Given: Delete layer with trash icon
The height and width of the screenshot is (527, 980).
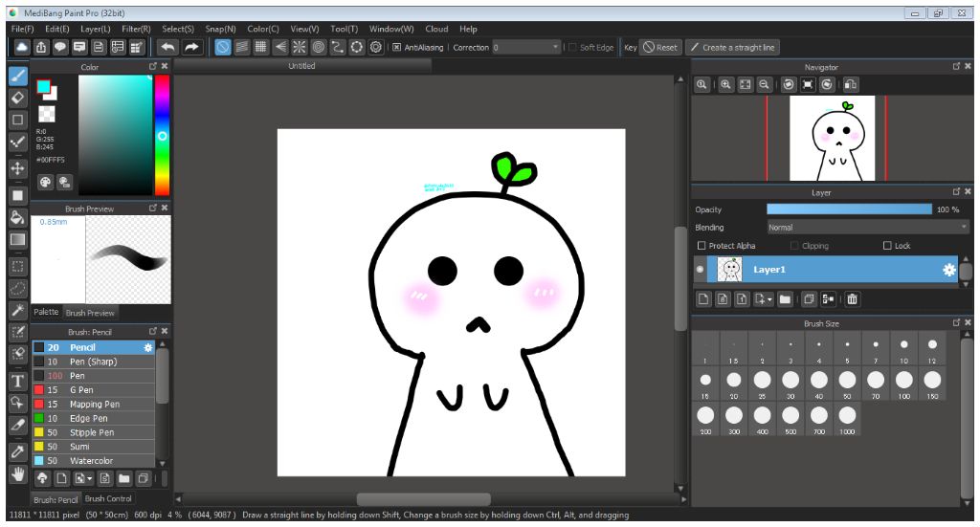Looking at the screenshot, I should click(852, 299).
